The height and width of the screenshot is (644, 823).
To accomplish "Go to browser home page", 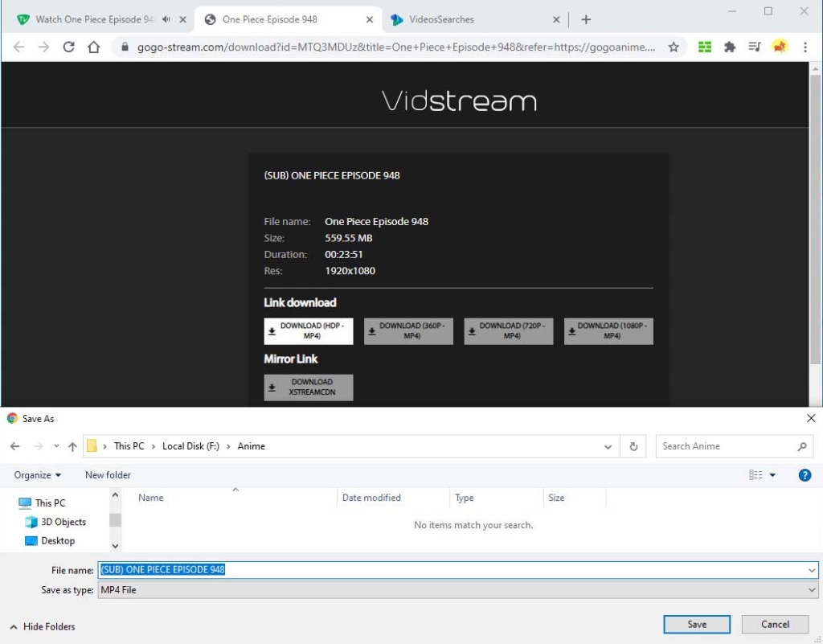I will (93, 47).
